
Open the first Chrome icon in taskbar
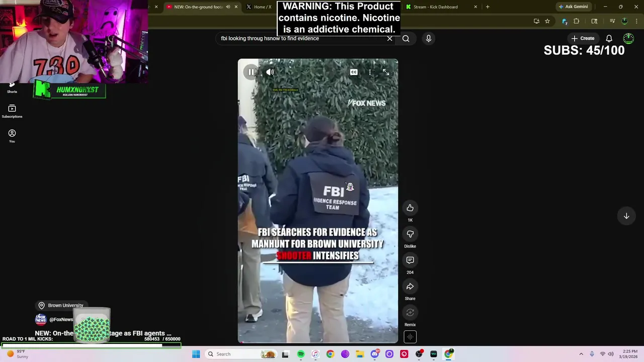tap(330, 354)
